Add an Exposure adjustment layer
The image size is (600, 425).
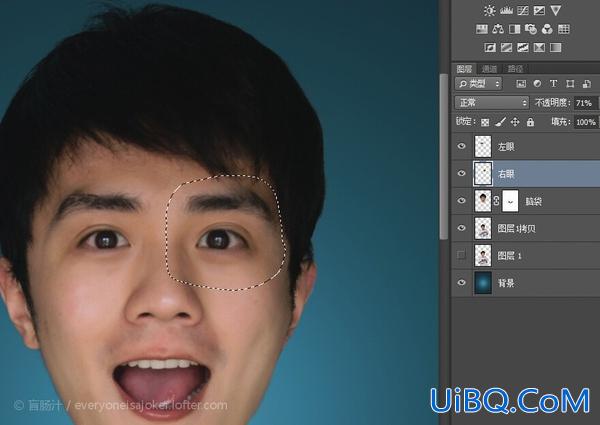coord(539,10)
